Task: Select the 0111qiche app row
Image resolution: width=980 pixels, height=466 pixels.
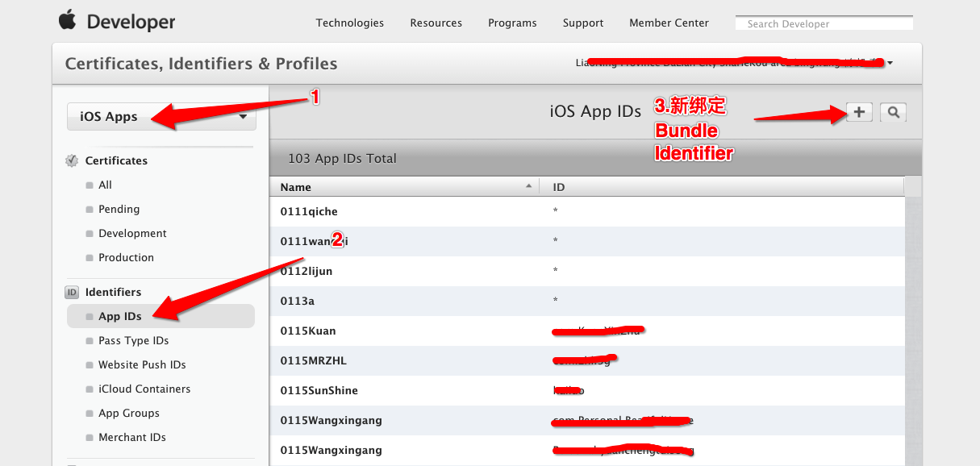Action: pyautogui.click(x=586, y=211)
